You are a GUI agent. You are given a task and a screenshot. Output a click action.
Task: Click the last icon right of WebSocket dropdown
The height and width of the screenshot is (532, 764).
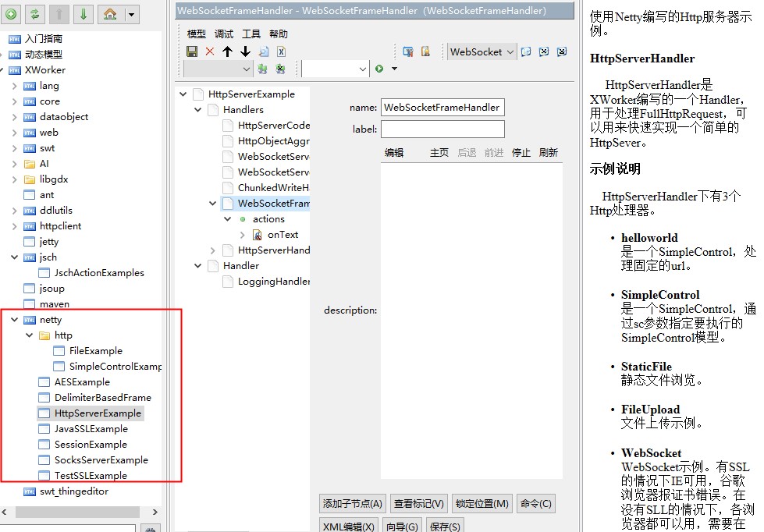pos(562,51)
